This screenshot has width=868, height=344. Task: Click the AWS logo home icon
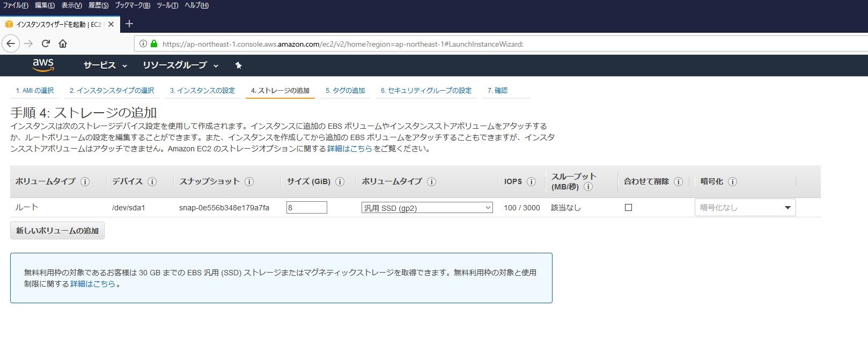coord(43,65)
